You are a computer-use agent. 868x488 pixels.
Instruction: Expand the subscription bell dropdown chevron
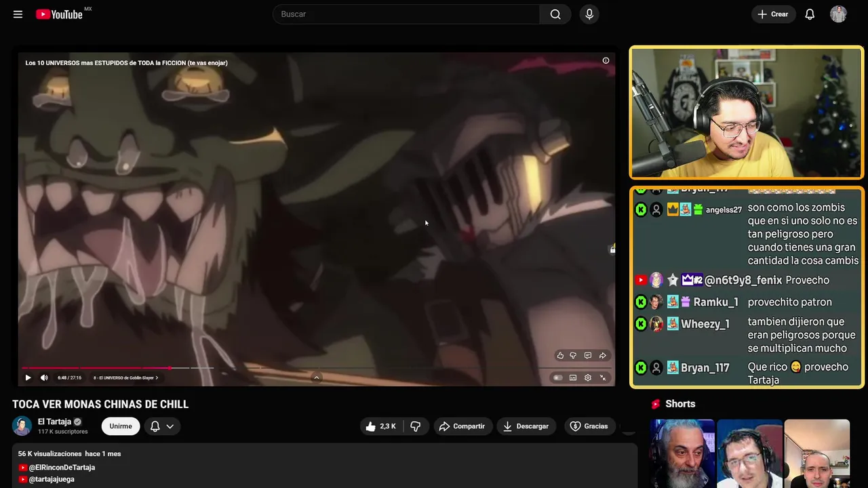point(170,426)
